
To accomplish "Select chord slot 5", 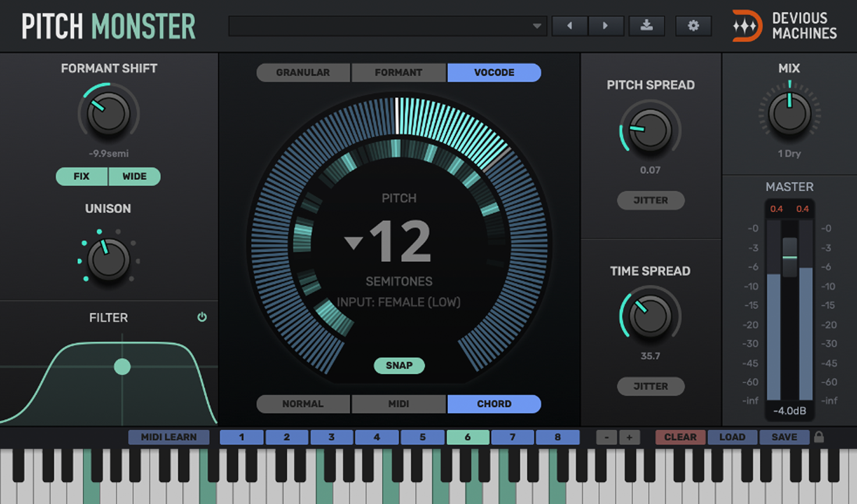I will [x=422, y=437].
